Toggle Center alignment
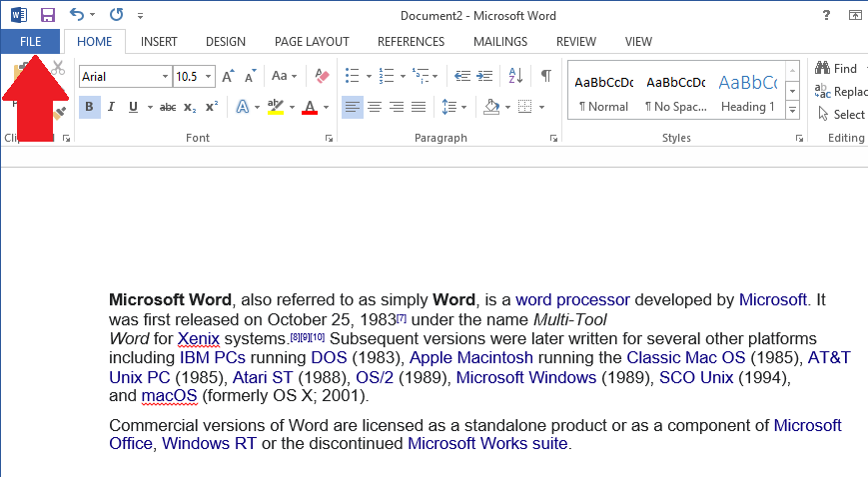This screenshot has width=868, height=477. pyautogui.click(x=375, y=107)
